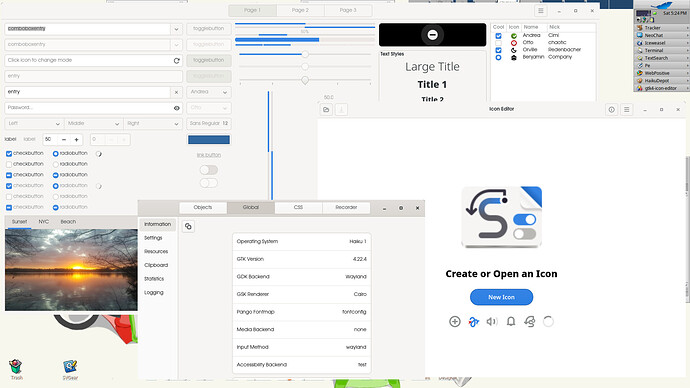690x388 pixels.
Task: Click the open folder icon in Icon Editor
Action: point(326,110)
